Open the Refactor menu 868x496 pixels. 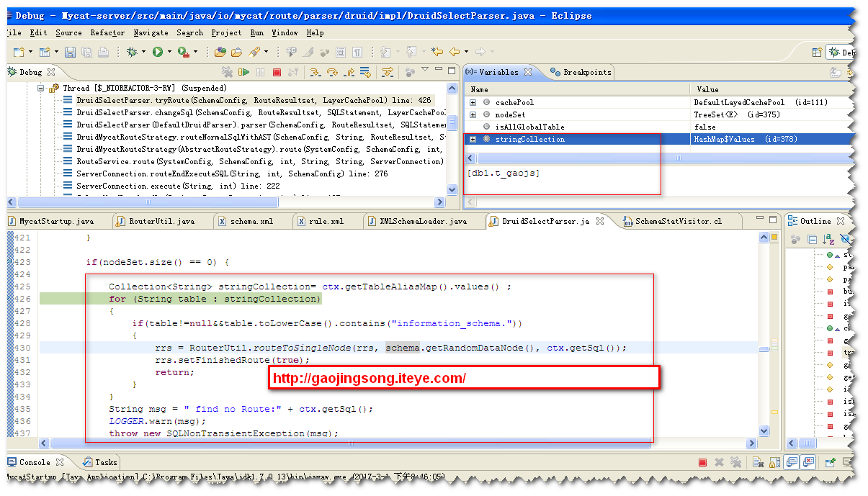click(107, 32)
